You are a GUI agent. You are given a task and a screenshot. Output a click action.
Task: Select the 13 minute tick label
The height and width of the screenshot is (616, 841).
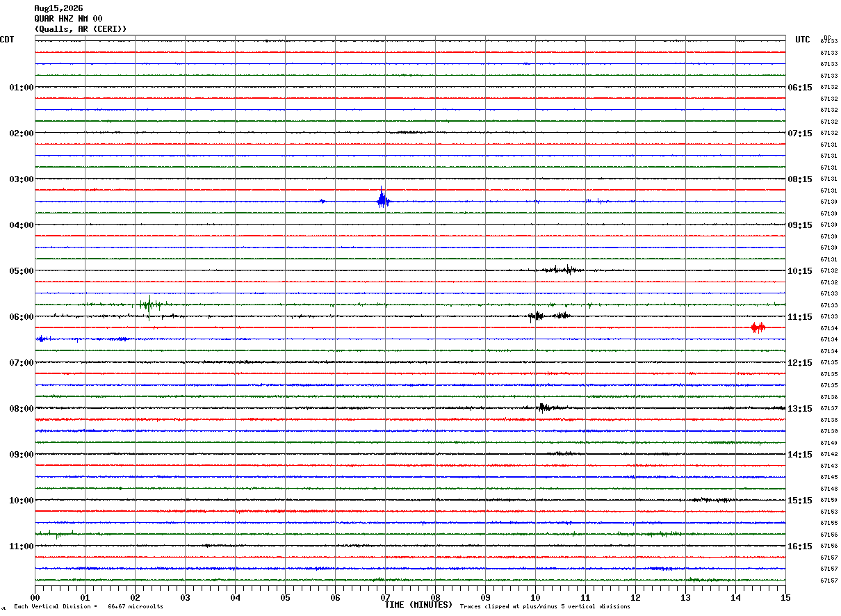[x=685, y=597]
